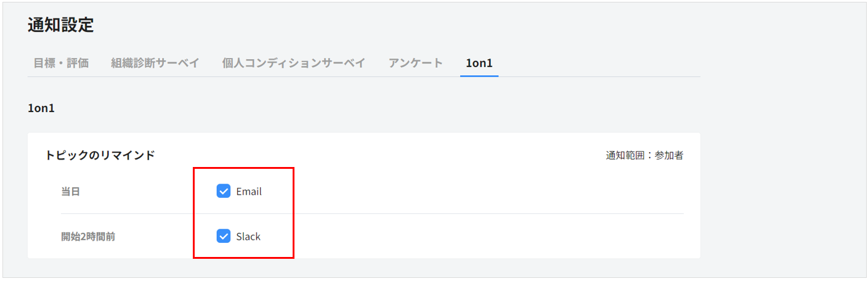Uncheck the Email checkbox for 当日
This screenshot has width=868, height=281.
224,192
